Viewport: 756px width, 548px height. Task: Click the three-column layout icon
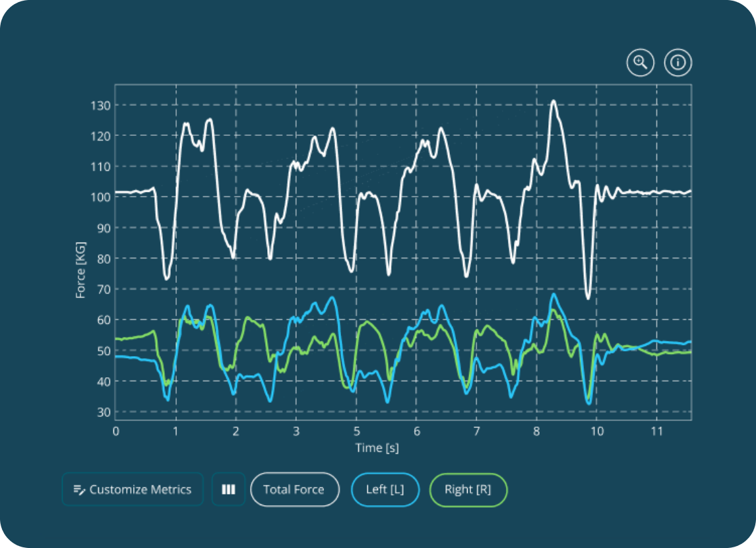(228, 489)
